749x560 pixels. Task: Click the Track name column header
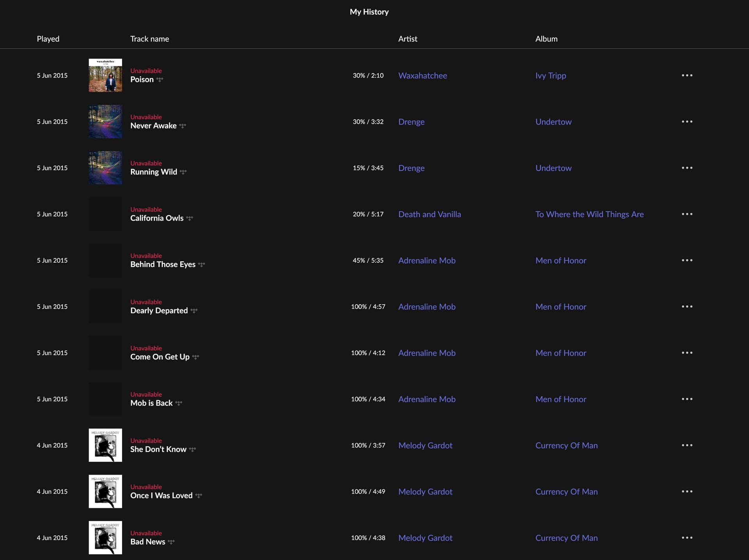point(149,39)
